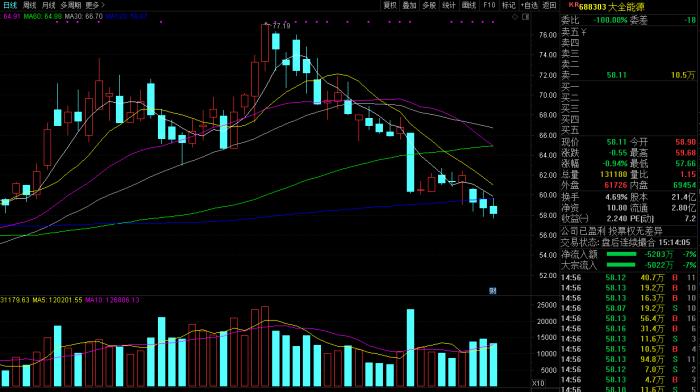Click the volume MA10 indicator label
This screenshot has width=700, height=392.
112,300
